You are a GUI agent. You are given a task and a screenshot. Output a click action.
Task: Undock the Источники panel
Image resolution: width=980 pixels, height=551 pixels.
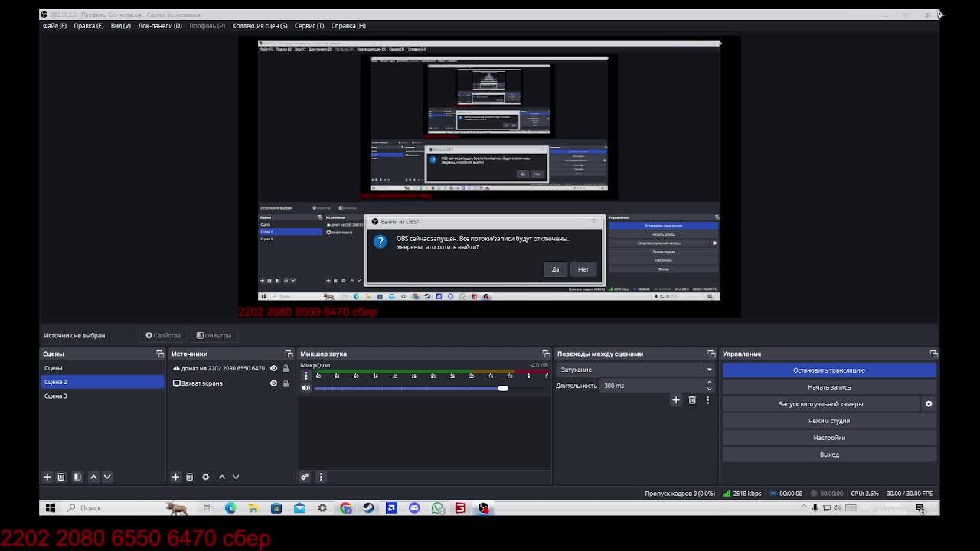[289, 354]
